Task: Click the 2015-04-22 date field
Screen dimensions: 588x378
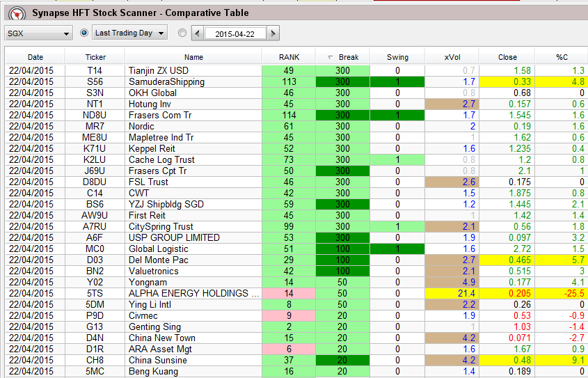Action: 235,33
